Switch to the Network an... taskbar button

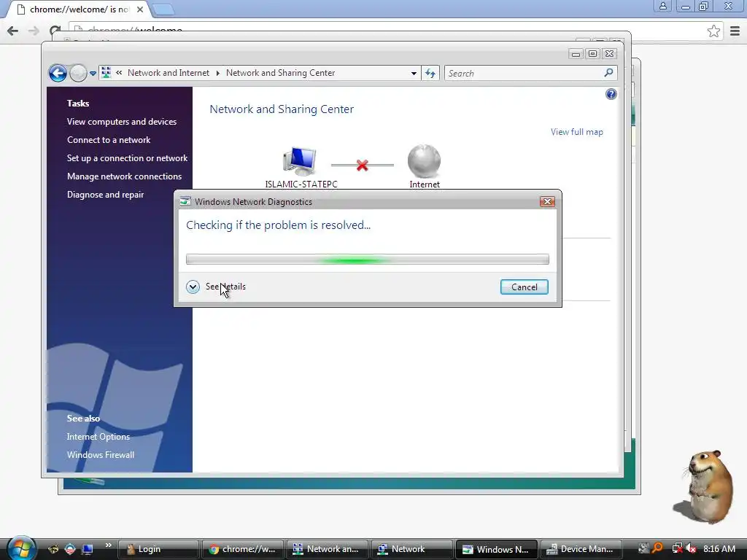[327, 549]
